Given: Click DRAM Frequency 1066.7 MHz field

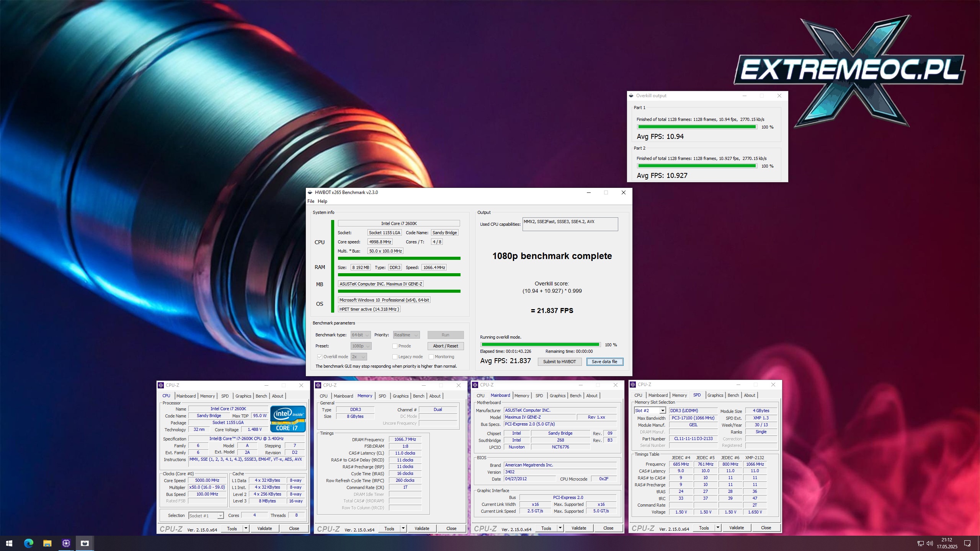Looking at the screenshot, I should click(x=405, y=440).
